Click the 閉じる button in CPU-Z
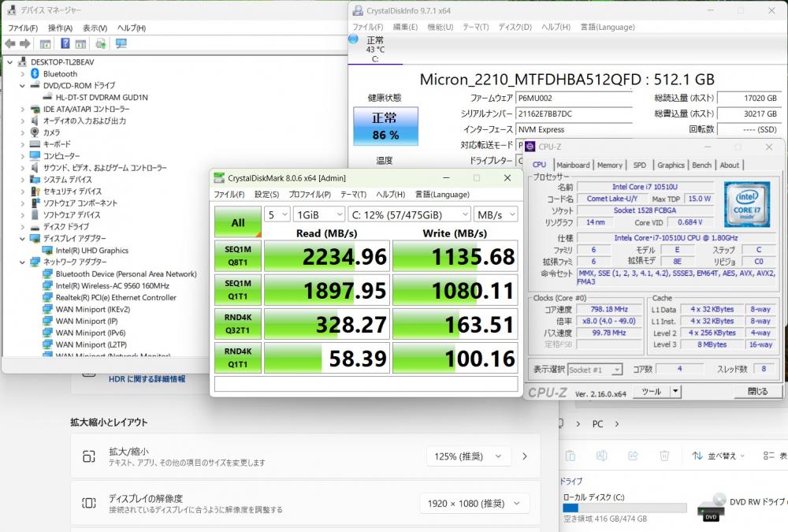The image size is (788, 532). [757, 391]
